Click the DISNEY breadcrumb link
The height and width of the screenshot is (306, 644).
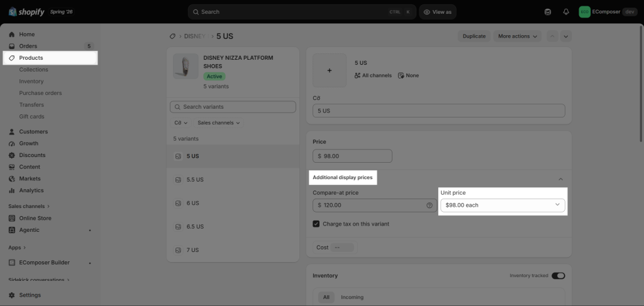(x=195, y=36)
